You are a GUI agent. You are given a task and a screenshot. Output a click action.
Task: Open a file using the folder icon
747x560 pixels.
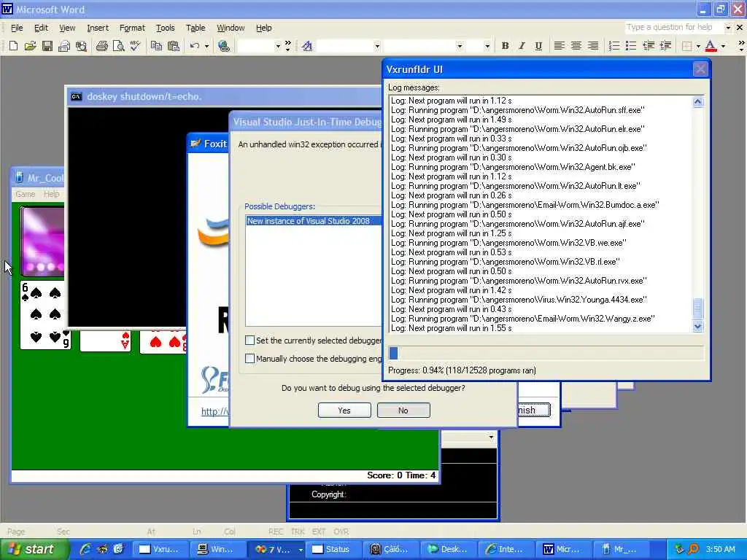click(x=30, y=46)
